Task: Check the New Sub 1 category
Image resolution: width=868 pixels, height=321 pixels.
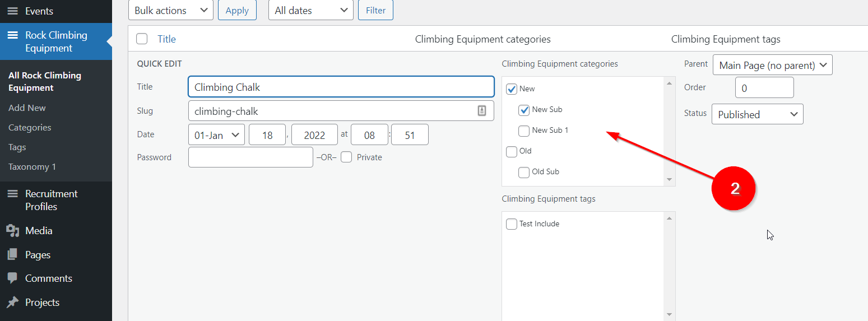Action: click(x=524, y=131)
